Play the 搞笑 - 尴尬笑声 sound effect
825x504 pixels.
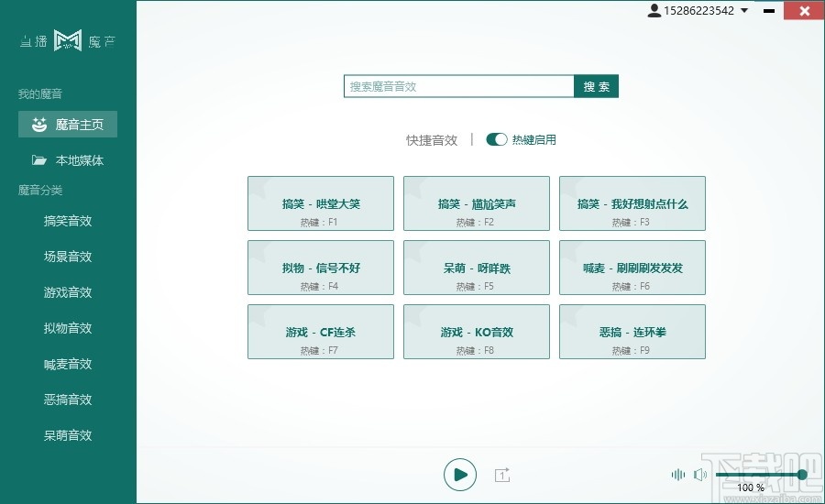pos(476,203)
